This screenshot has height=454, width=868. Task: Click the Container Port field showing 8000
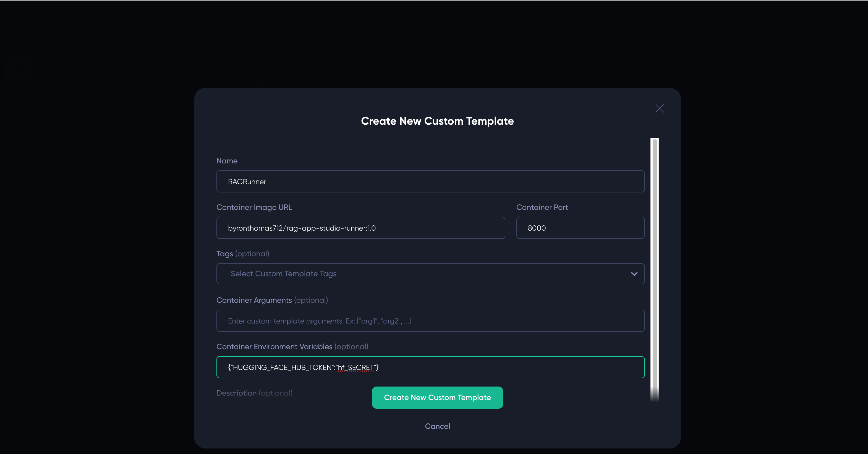pos(580,228)
